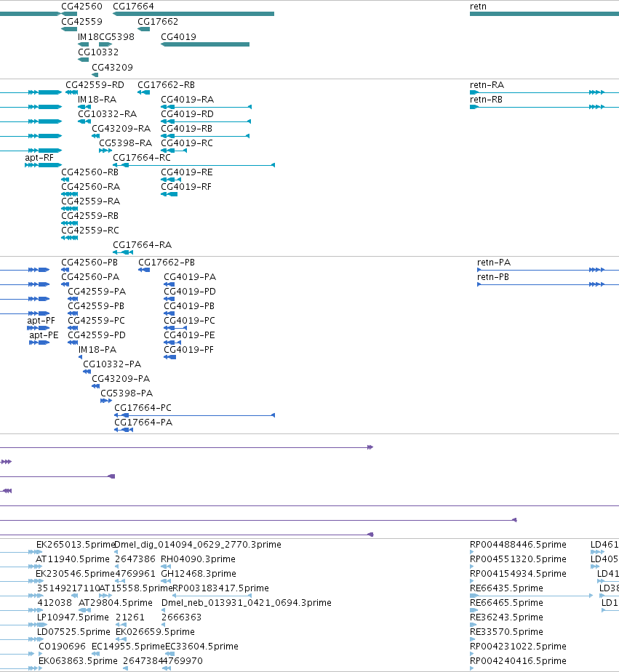
Task: Click the CG5398-RA transcript
Action: click(105, 151)
